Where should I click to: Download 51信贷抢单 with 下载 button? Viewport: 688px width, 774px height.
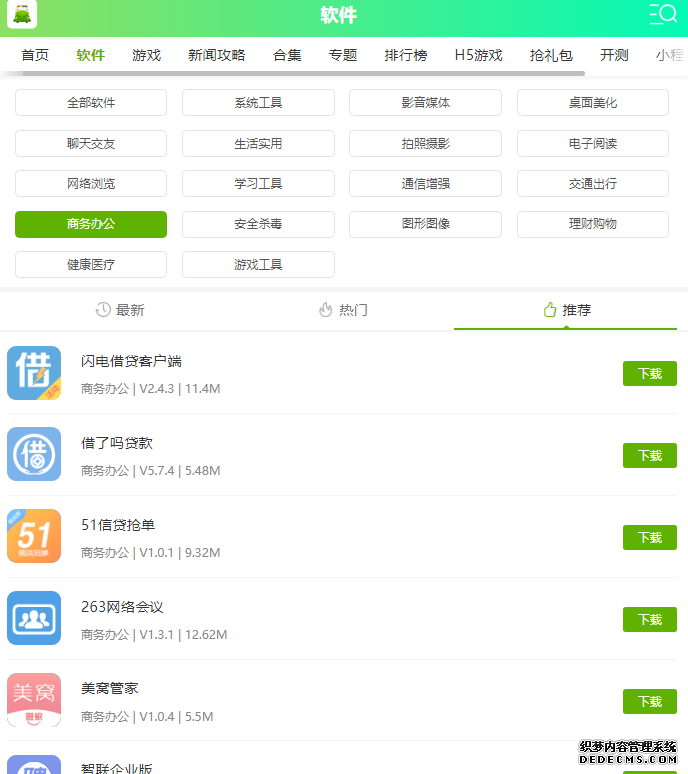click(650, 538)
